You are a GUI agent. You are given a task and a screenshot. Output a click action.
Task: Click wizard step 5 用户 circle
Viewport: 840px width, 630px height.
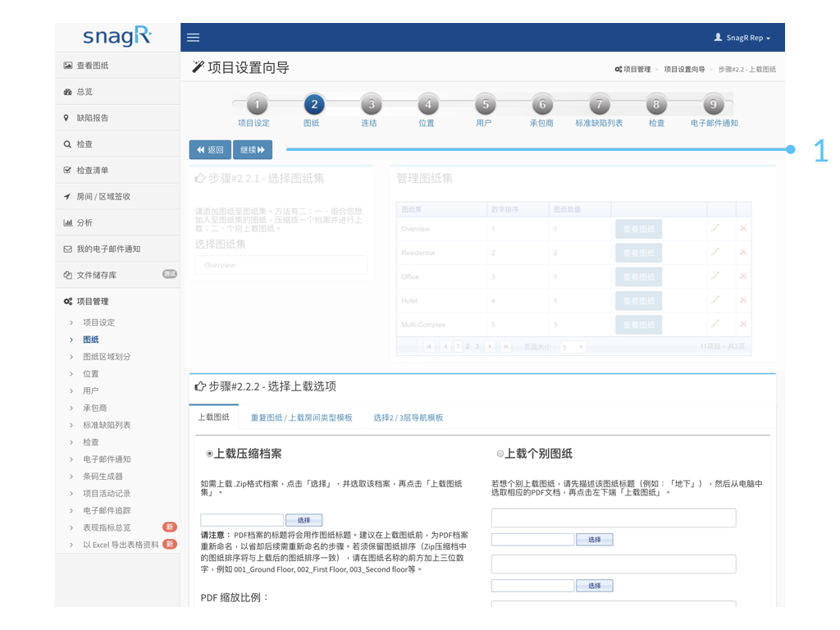point(486,104)
